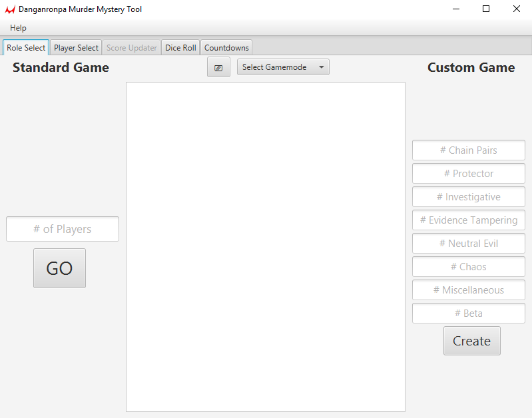Minimize the Danganronpa tool window
The height and width of the screenshot is (418, 532).
pos(456,9)
